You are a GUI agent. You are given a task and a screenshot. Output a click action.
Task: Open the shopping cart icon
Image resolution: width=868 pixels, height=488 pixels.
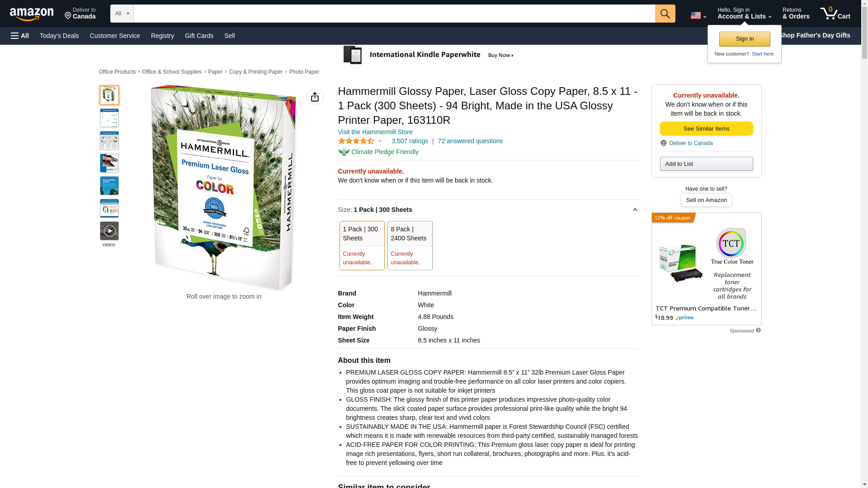(x=835, y=14)
